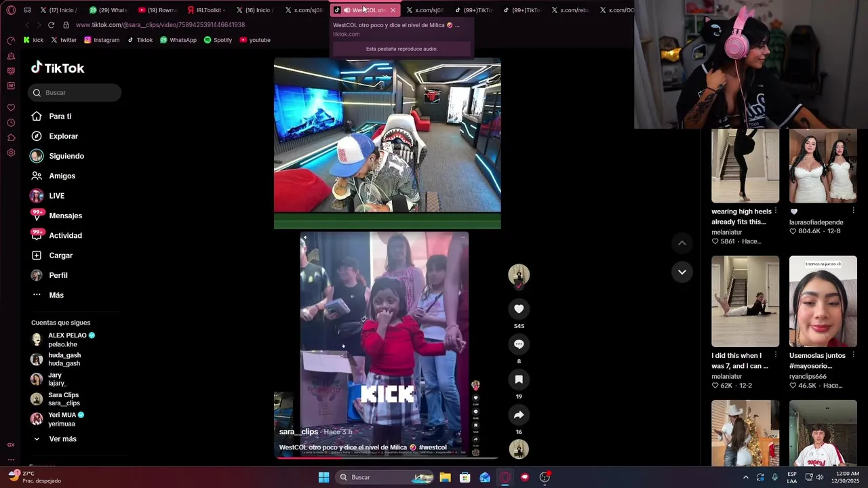This screenshot has height=488, width=868.
Task: Open options dots on 'wearing high heels' card
Action: pos(776,211)
